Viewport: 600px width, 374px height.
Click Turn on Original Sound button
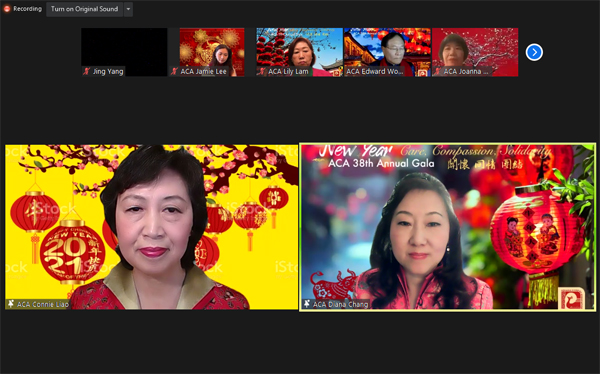coord(85,9)
